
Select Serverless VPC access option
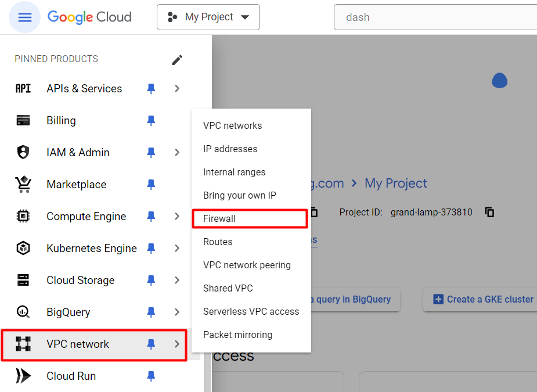pos(251,311)
